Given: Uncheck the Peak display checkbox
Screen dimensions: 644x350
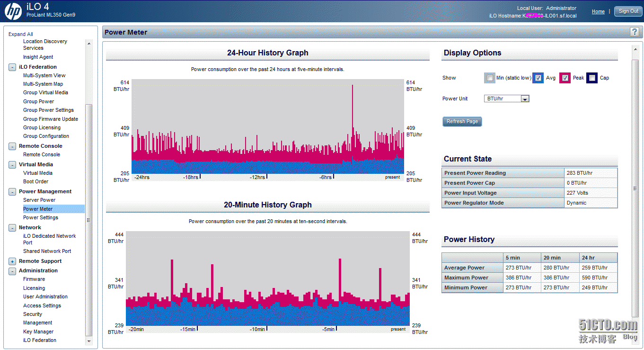Looking at the screenshot, I should 565,78.
